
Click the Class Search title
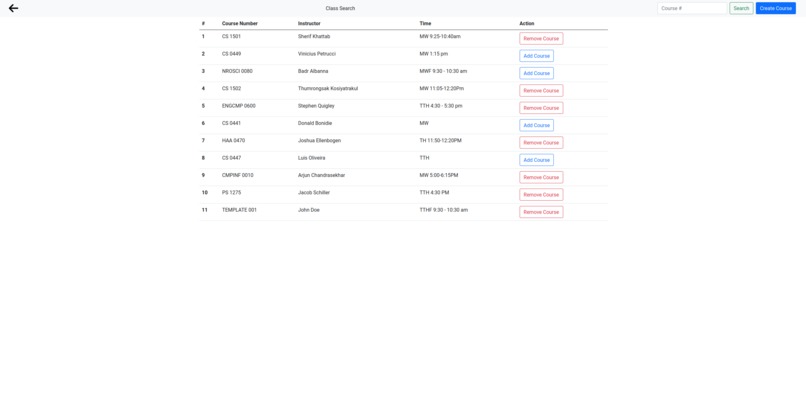(340, 8)
